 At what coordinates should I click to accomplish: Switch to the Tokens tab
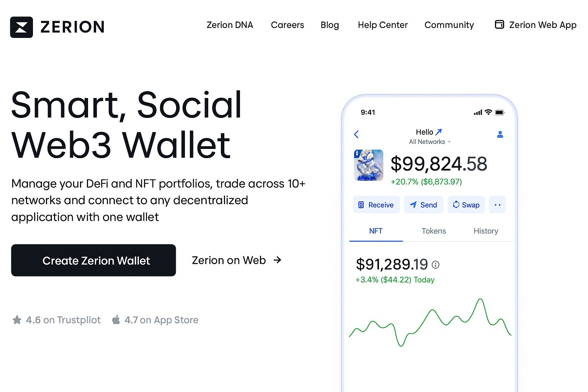(434, 231)
